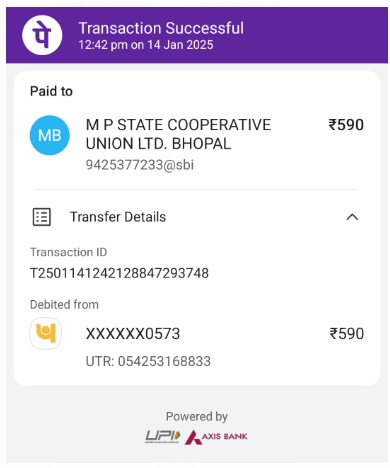Click the Transfer Details header text

pyautogui.click(x=118, y=217)
